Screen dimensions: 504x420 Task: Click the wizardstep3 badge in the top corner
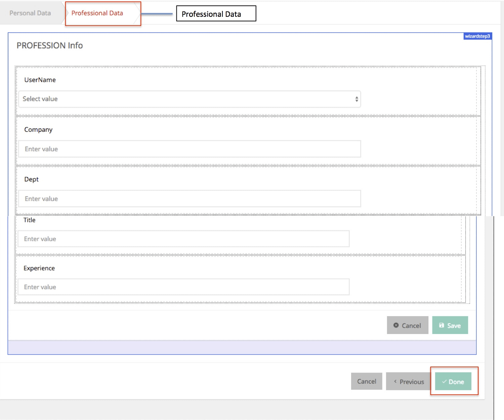point(477,36)
